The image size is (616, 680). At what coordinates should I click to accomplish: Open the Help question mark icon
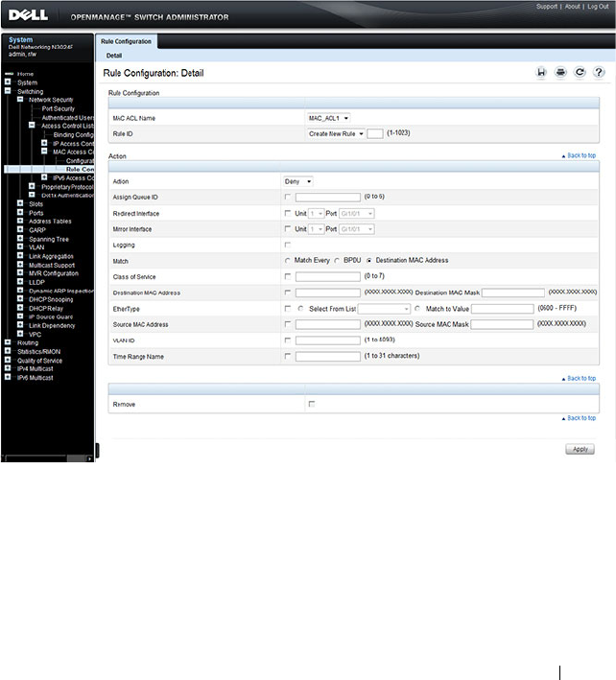click(x=599, y=73)
